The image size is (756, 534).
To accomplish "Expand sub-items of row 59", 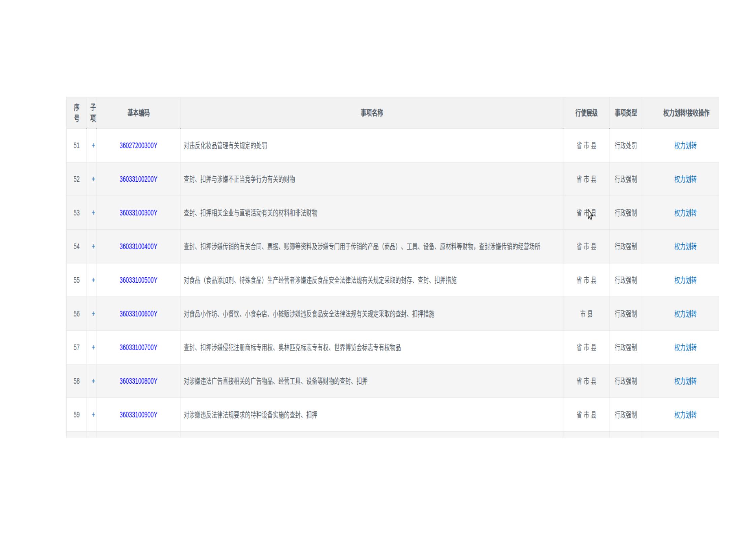I will point(93,415).
